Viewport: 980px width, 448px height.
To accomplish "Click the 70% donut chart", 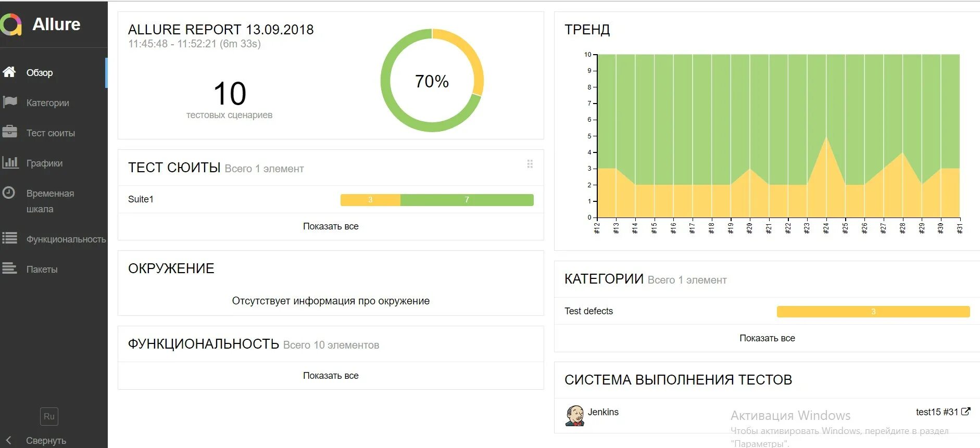I will [432, 81].
